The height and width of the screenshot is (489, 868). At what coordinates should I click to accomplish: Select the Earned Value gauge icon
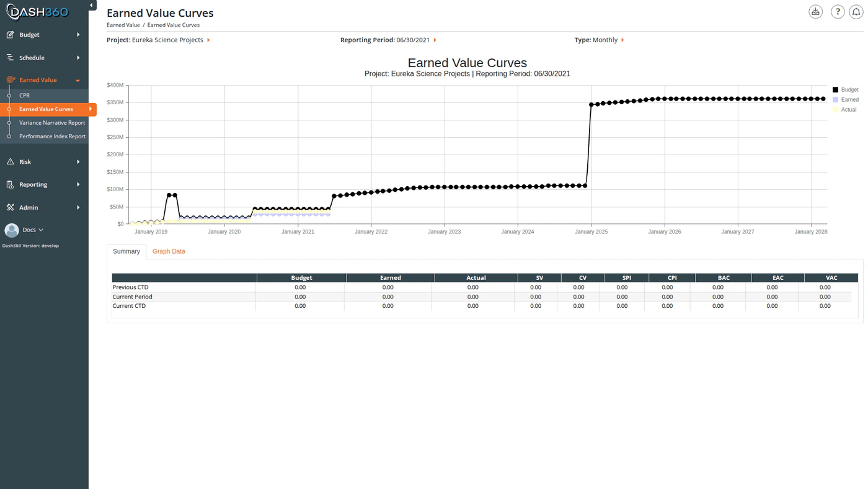[x=9, y=79]
